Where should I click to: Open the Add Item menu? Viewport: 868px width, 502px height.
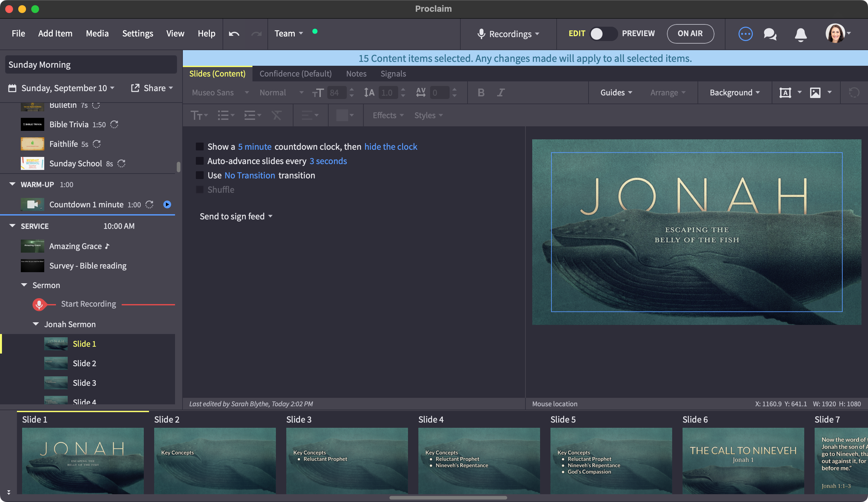[55, 34]
